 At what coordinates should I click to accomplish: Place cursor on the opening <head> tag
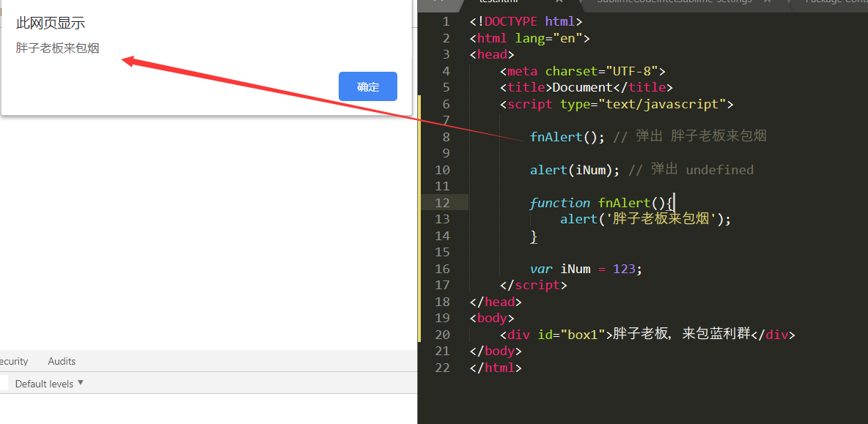tap(492, 54)
